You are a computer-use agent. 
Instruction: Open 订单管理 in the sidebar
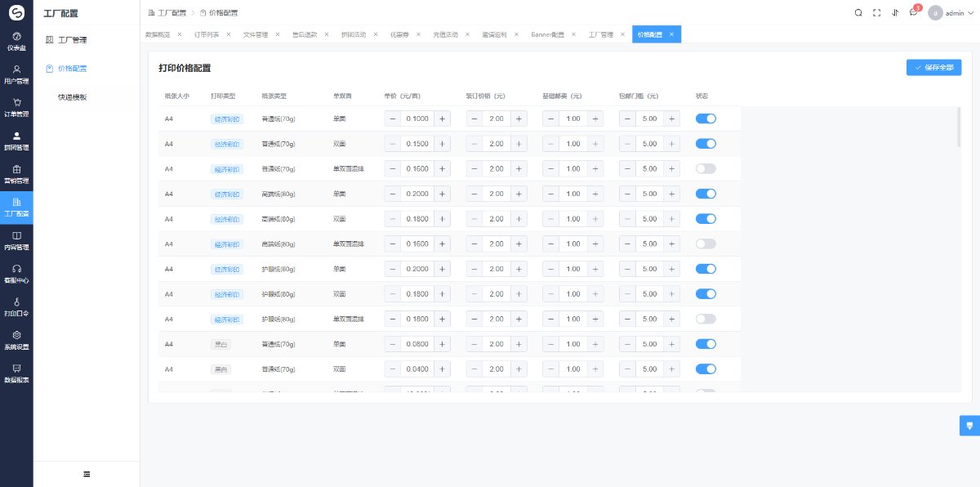16,108
